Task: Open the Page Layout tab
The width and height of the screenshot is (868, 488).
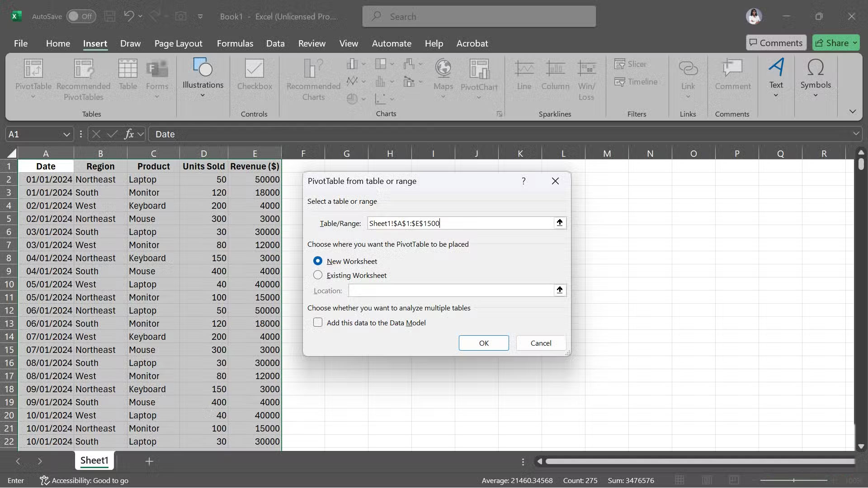Action: coord(178,43)
